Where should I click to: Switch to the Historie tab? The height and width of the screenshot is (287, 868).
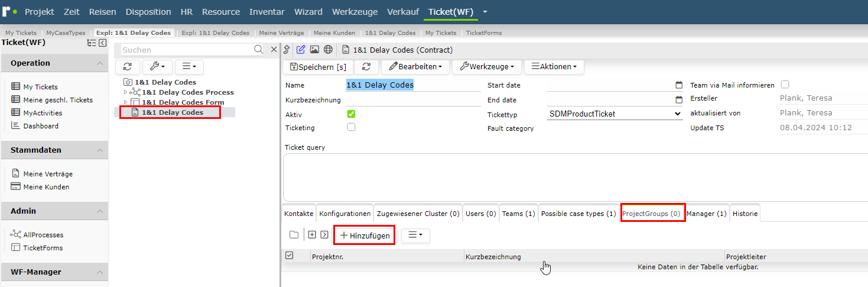click(745, 214)
